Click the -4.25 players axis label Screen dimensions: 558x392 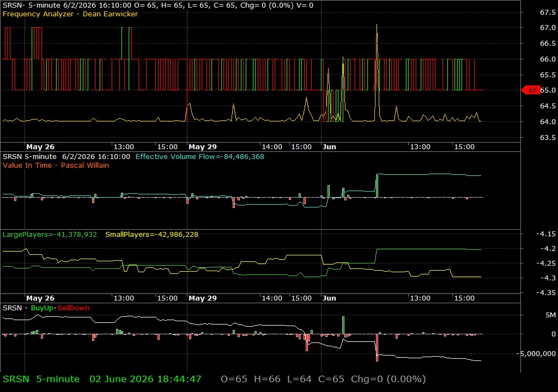pos(546,263)
